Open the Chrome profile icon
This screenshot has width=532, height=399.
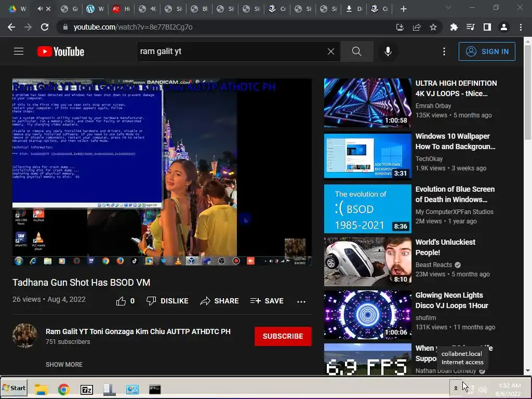pyautogui.click(x=504, y=27)
